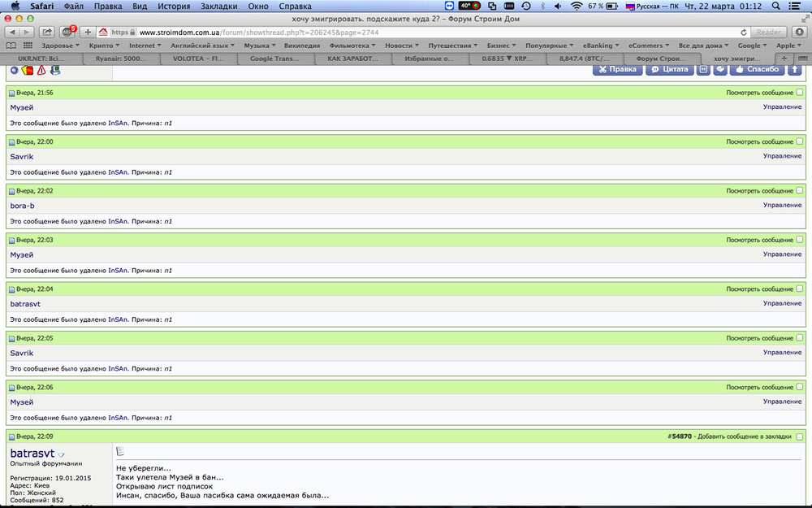Enter full screen via the title bar arrows
The height and width of the screenshot is (508, 812).
click(x=806, y=19)
